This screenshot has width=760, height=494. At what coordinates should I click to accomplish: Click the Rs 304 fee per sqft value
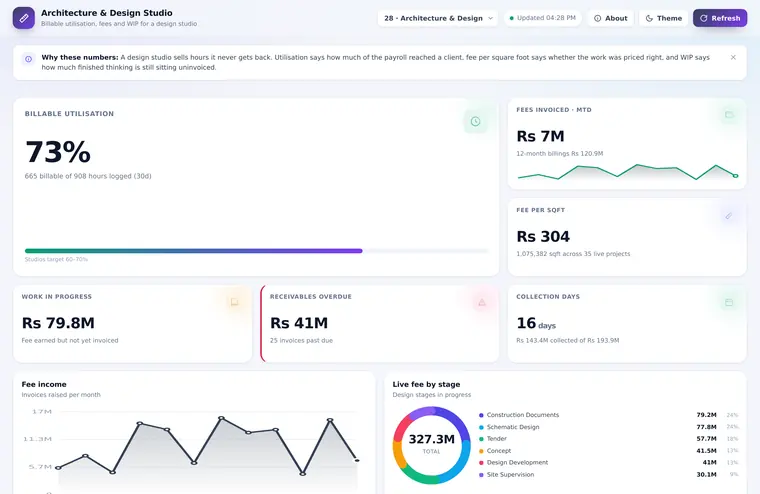(543, 237)
